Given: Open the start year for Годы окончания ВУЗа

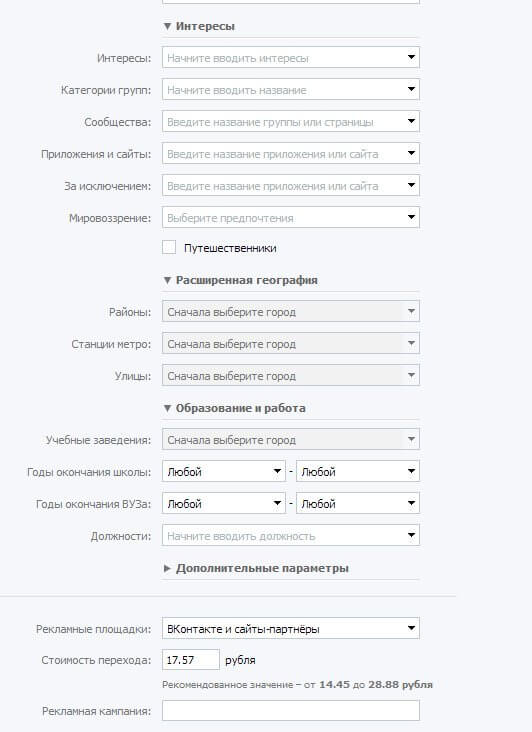Looking at the screenshot, I should (x=224, y=503).
